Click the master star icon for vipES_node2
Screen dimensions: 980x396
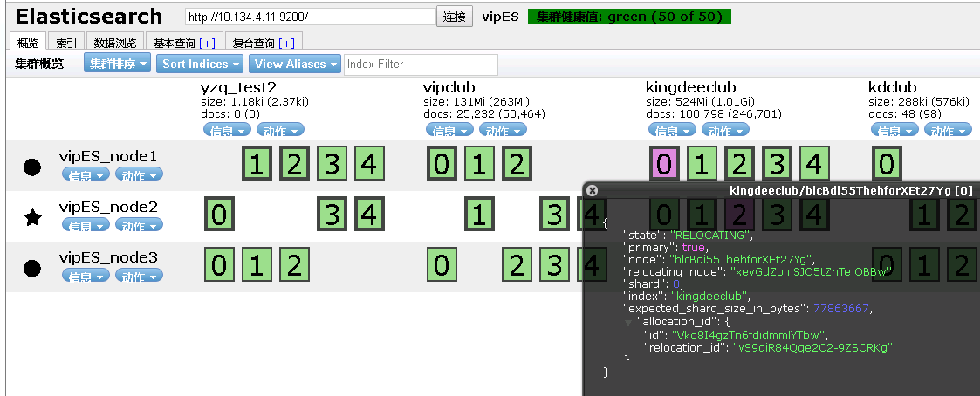click(32, 217)
